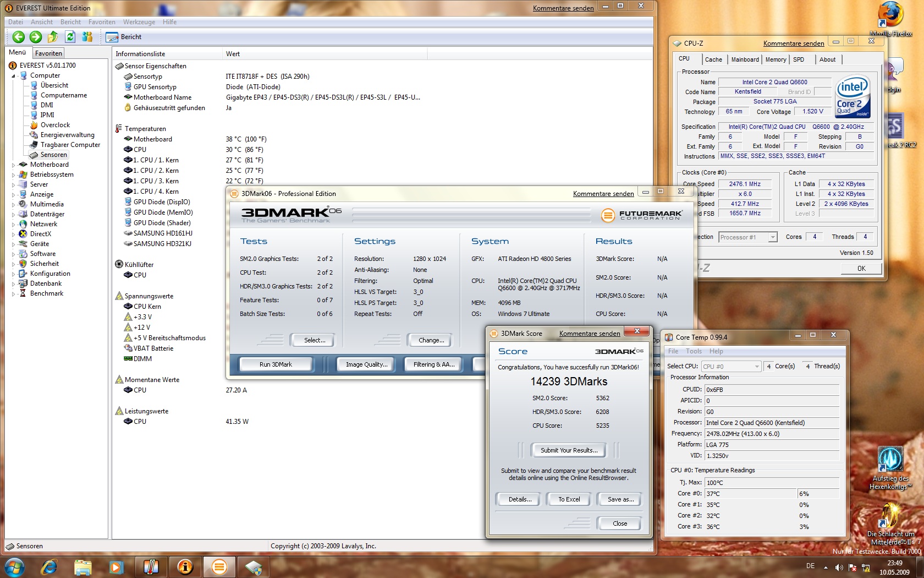The height and width of the screenshot is (578, 924).
Task: Click the refresh icon in EVEREST toolbar
Action: (70, 37)
